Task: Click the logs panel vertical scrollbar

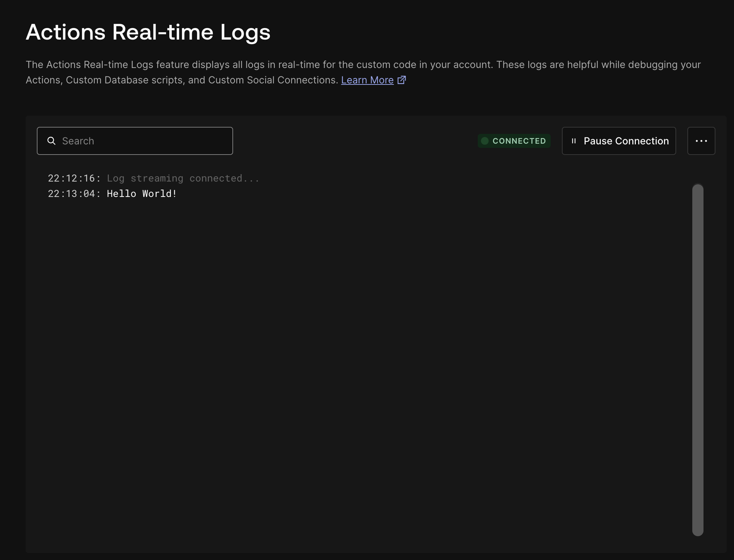Action: (x=698, y=350)
